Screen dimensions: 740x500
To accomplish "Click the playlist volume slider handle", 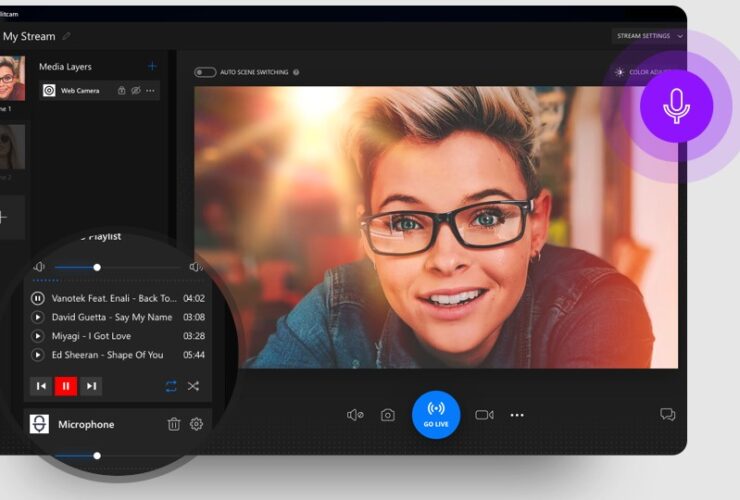I will (97, 267).
